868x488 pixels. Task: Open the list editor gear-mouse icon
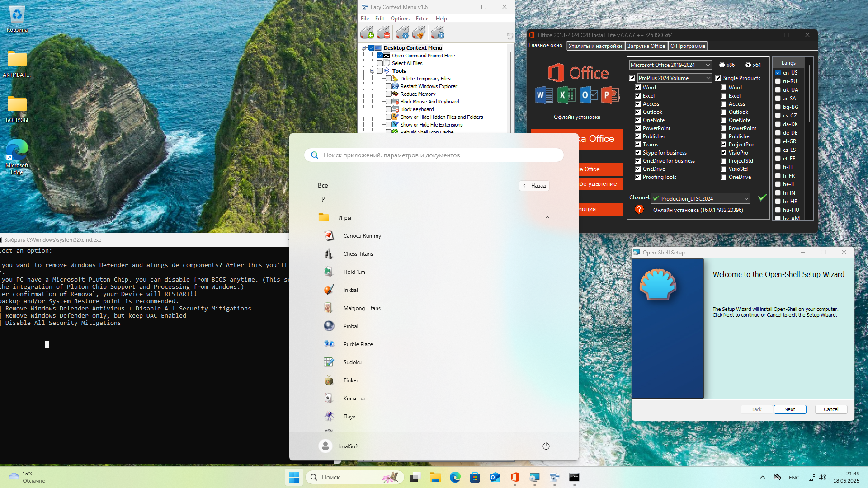pos(402,33)
